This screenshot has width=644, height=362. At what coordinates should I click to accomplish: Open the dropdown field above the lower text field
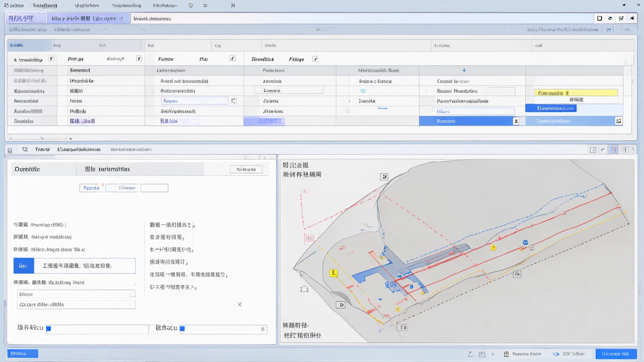click(x=76, y=294)
